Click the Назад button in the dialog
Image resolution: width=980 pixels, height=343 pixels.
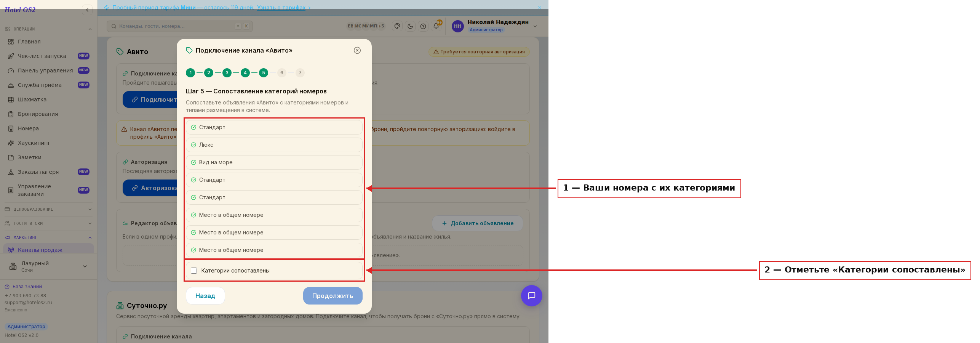click(205, 296)
